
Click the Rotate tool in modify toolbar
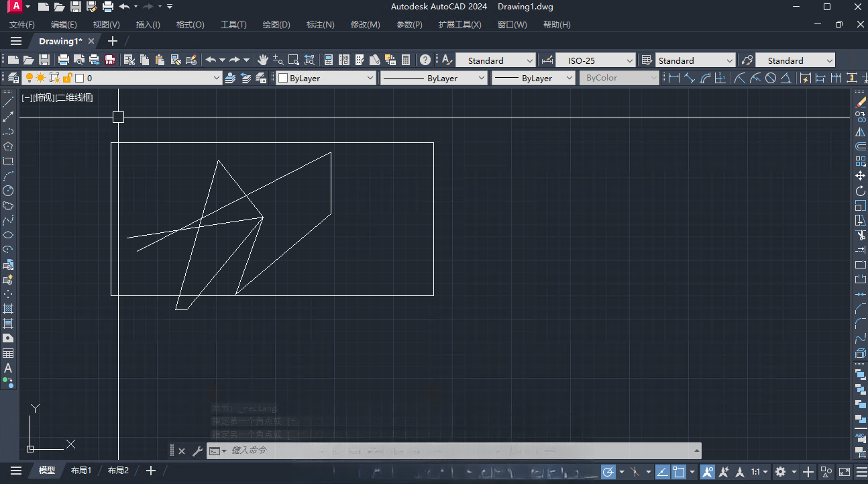click(x=861, y=191)
